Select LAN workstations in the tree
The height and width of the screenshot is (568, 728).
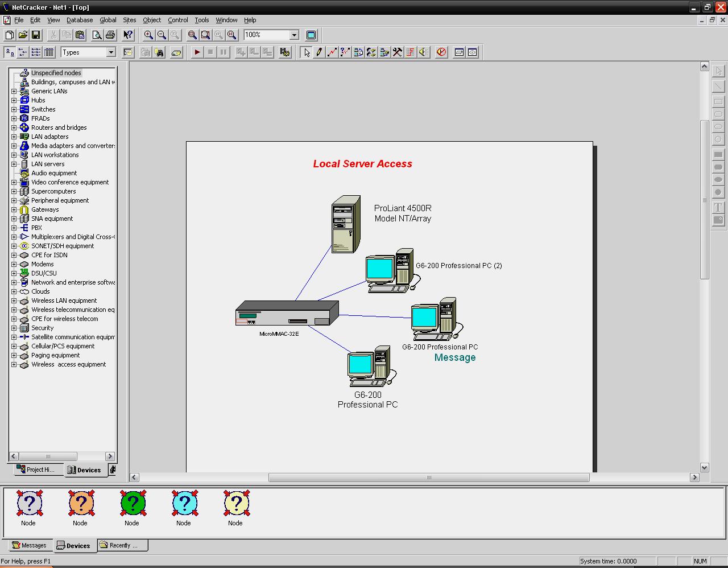pyautogui.click(x=55, y=155)
